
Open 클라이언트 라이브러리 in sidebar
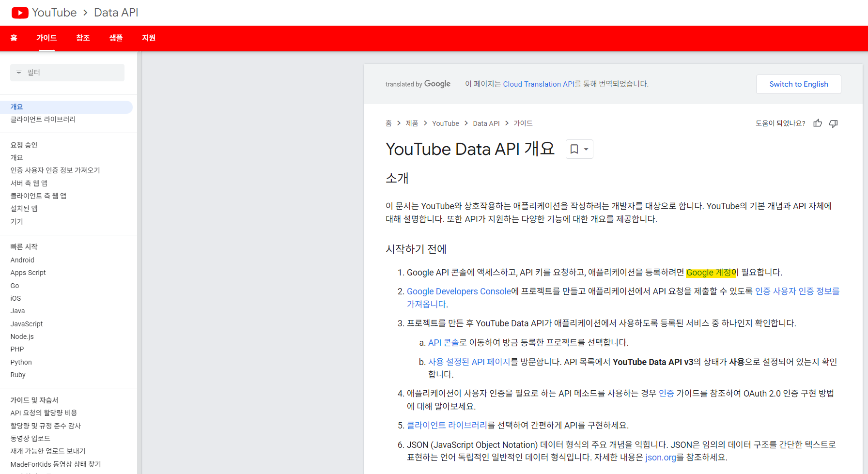click(x=43, y=120)
